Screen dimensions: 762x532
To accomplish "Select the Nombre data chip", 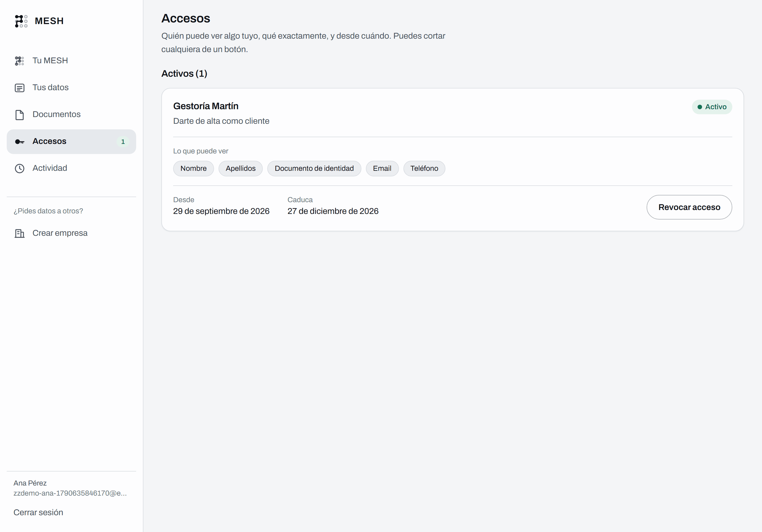I will click(x=194, y=169).
